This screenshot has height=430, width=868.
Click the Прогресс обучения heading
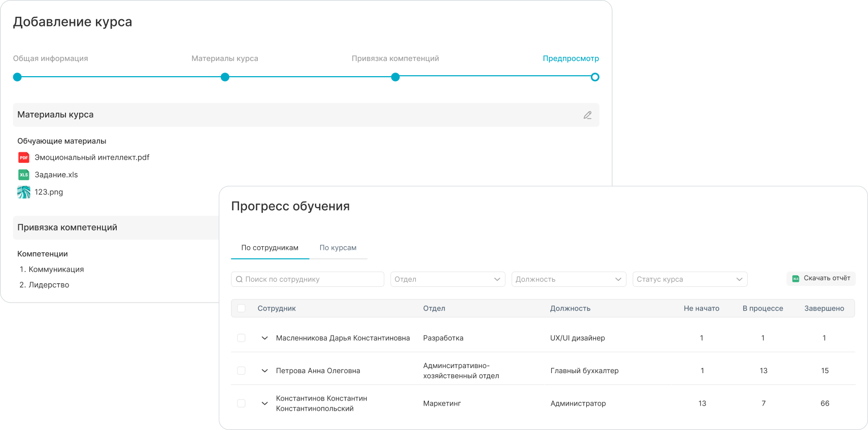pyautogui.click(x=290, y=206)
